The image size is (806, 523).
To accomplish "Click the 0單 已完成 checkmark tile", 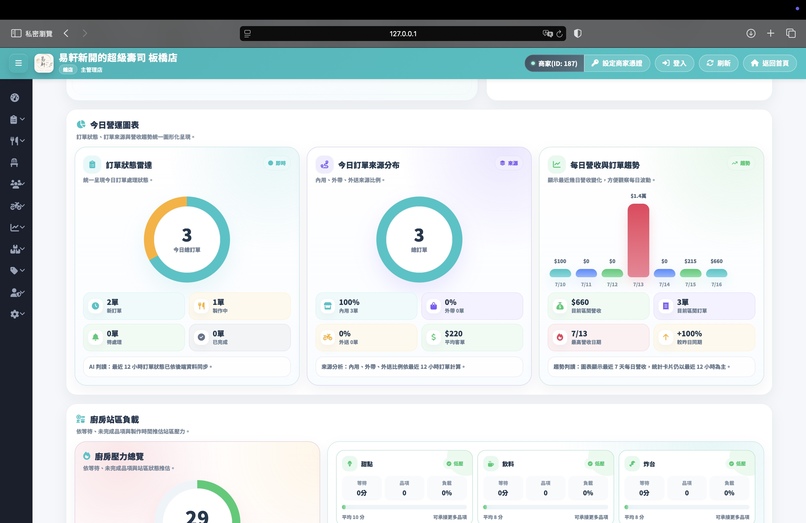I will click(x=240, y=337).
